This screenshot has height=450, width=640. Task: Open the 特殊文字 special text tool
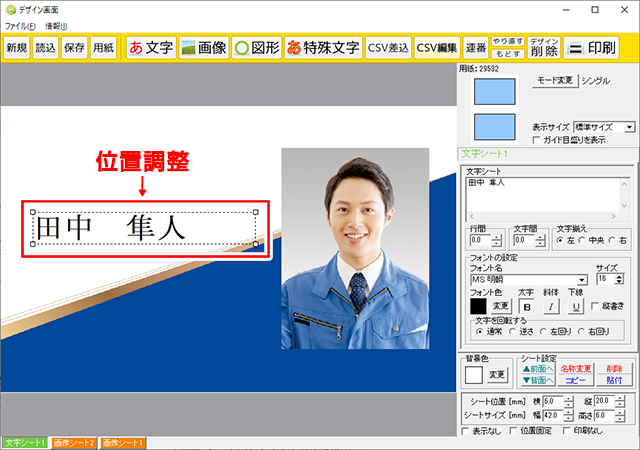pos(322,47)
